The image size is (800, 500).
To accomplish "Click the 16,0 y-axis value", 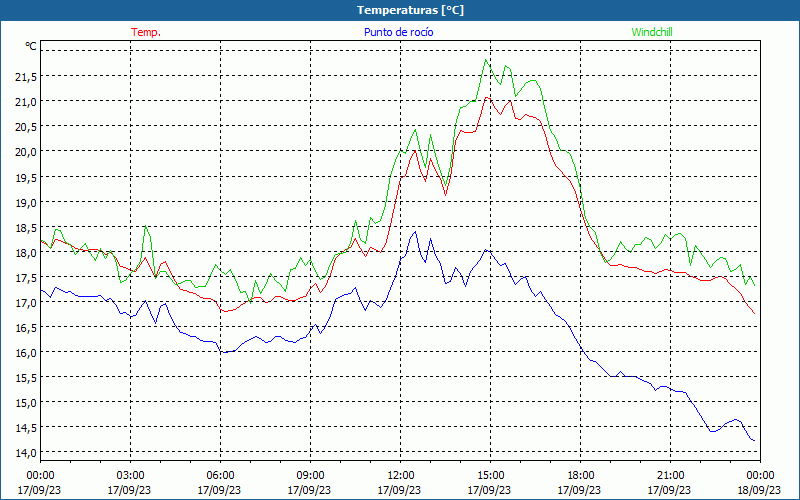I will click(x=26, y=353).
